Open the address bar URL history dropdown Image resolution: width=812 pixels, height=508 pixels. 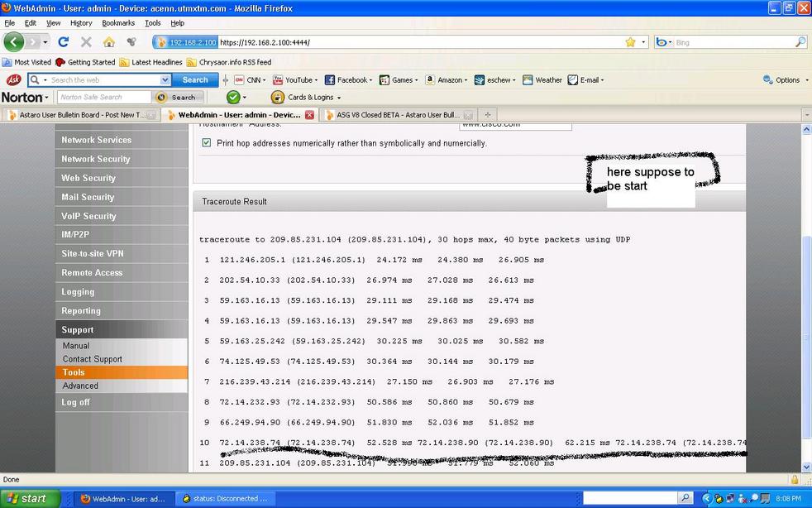[x=643, y=42]
